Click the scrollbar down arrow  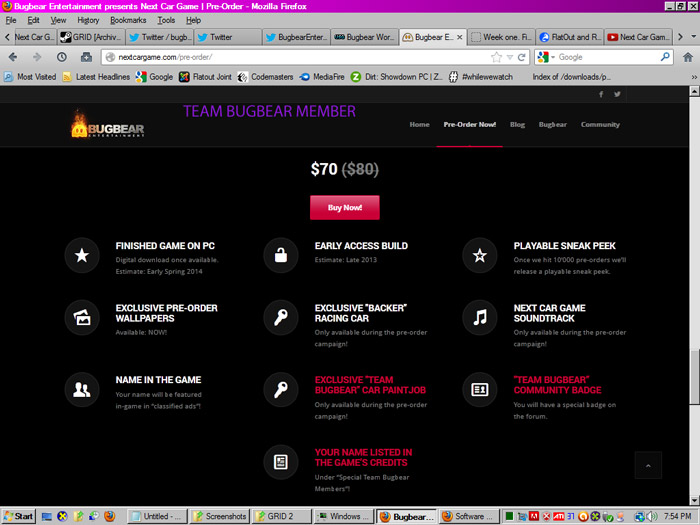(694, 500)
